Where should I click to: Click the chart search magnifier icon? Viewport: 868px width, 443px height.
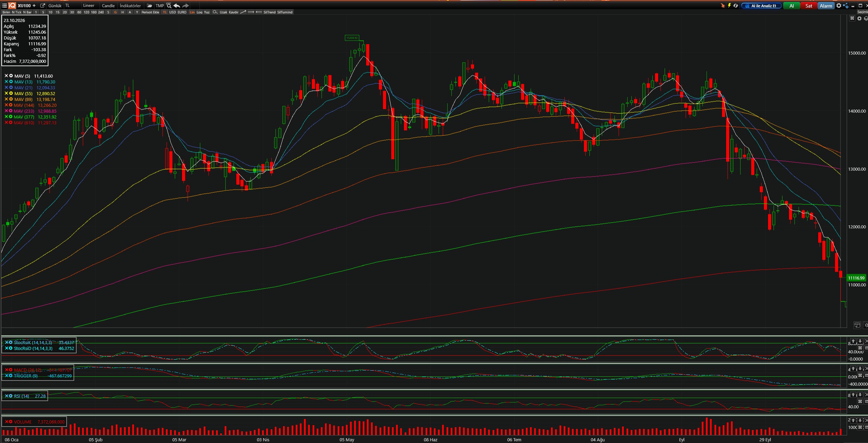coord(169,5)
